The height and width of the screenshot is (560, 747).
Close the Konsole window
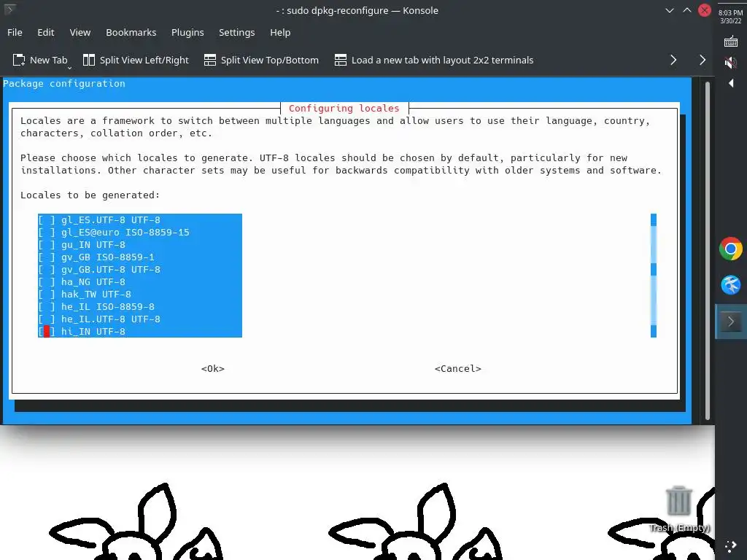[x=705, y=10]
